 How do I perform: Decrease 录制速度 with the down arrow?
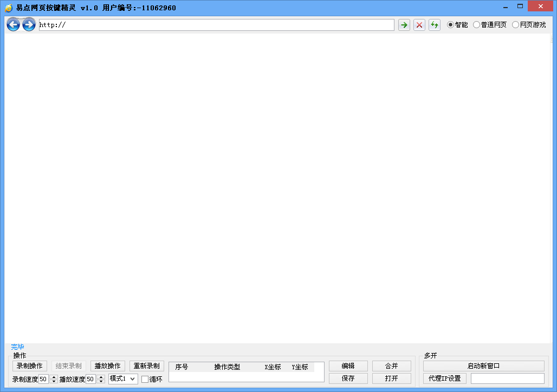(54, 381)
